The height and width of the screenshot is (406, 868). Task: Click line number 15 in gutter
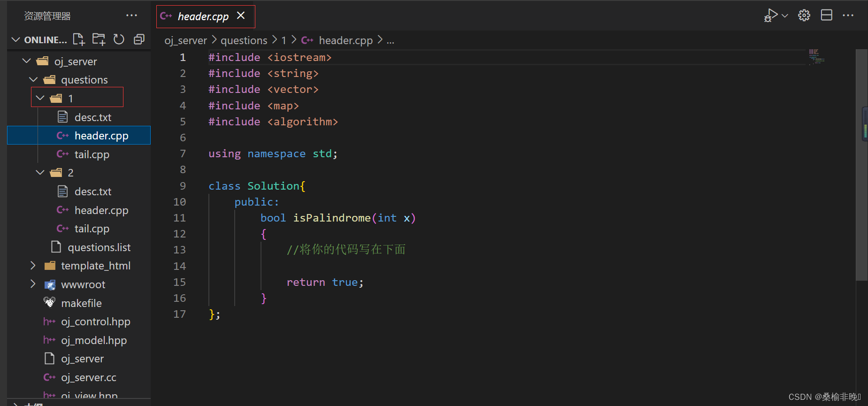coord(179,282)
